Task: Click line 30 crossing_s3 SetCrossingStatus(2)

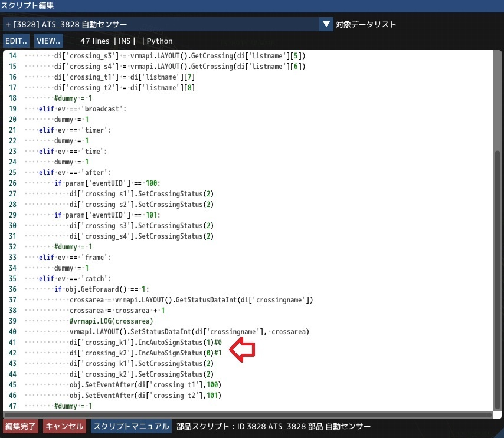Action: pyautogui.click(x=142, y=225)
